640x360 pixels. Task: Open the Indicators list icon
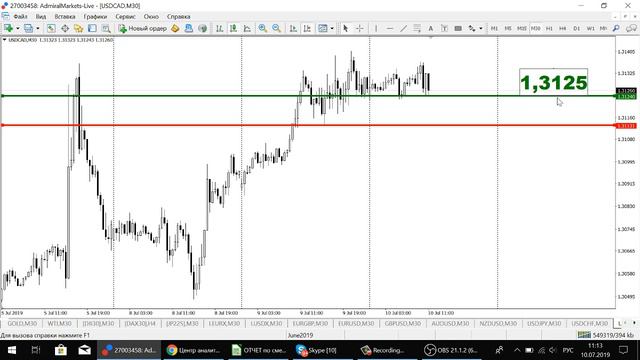pyautogui.click(x=322, y=28)
